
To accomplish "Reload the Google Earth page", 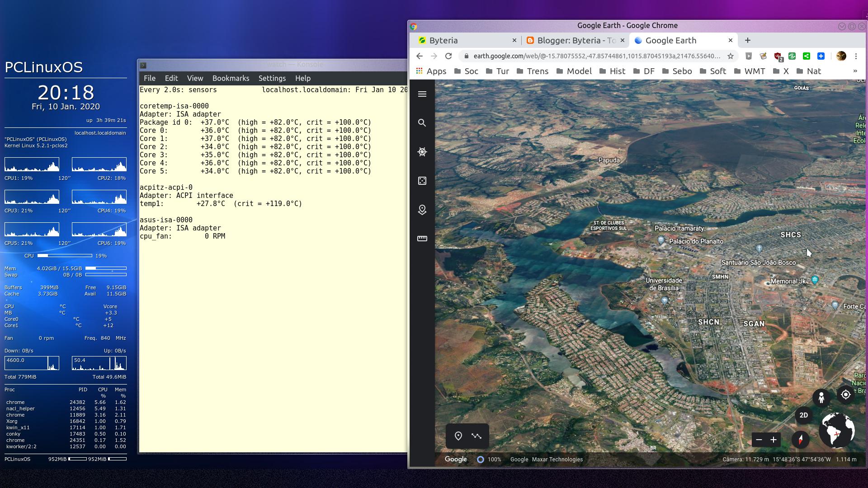I will coord(448,56).
